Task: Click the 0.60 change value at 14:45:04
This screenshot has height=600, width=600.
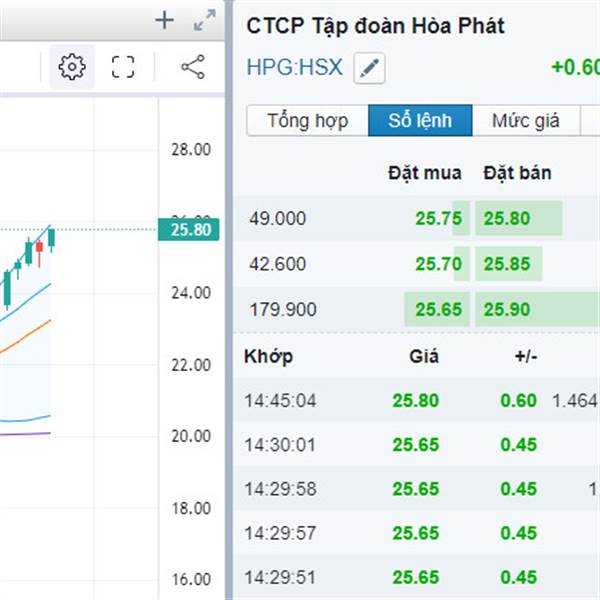Action: point(518,401)
